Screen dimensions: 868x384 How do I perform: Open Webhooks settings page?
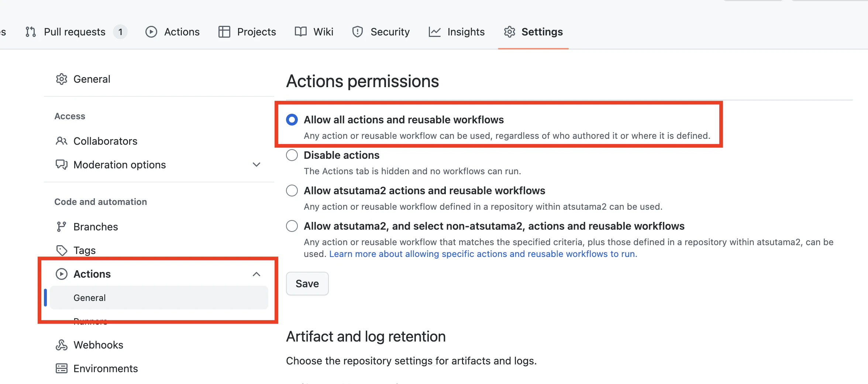(x=159, y=345)
